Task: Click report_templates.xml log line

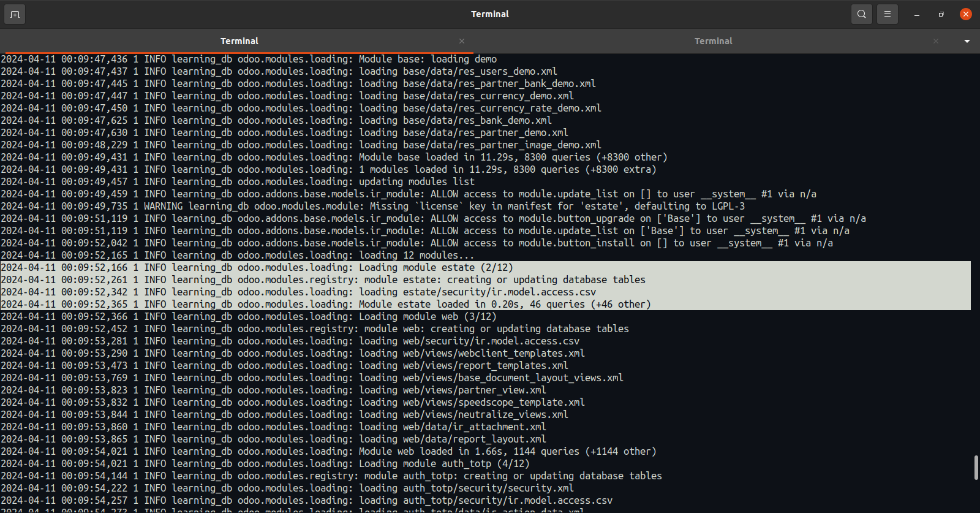Action: coord(284,366)
